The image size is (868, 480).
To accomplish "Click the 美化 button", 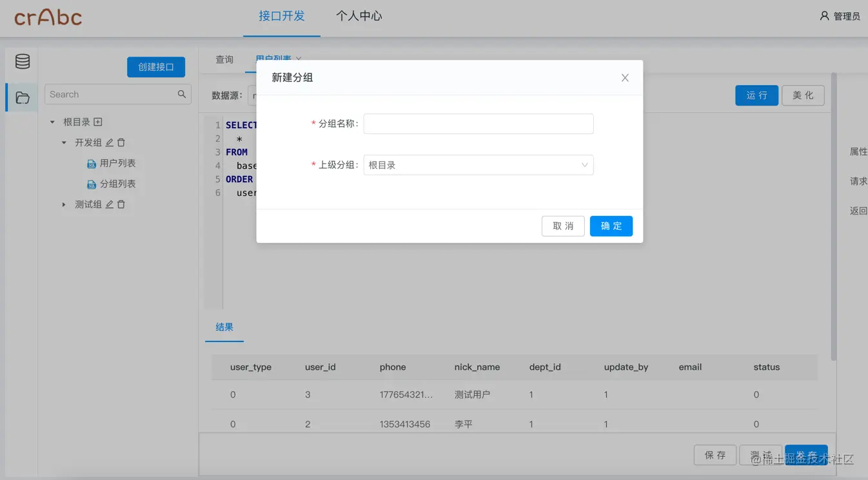I will point(803,95).
